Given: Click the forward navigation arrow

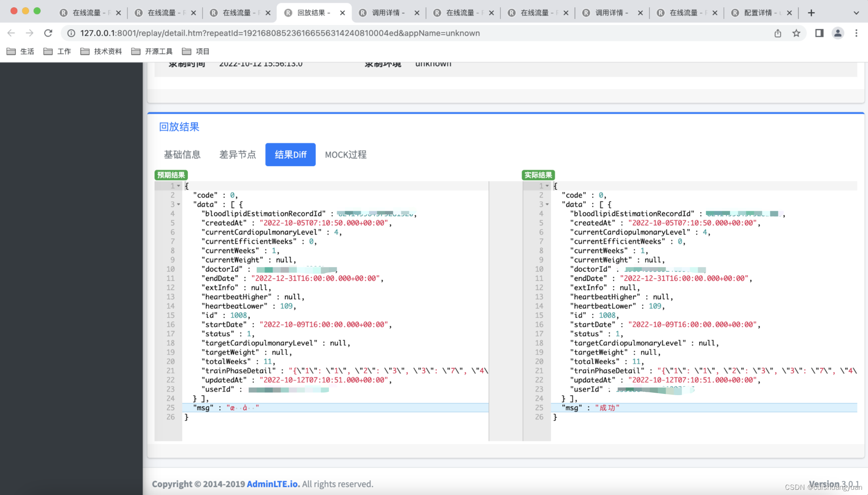Looking at the screenshot, I should pos(29,33).
